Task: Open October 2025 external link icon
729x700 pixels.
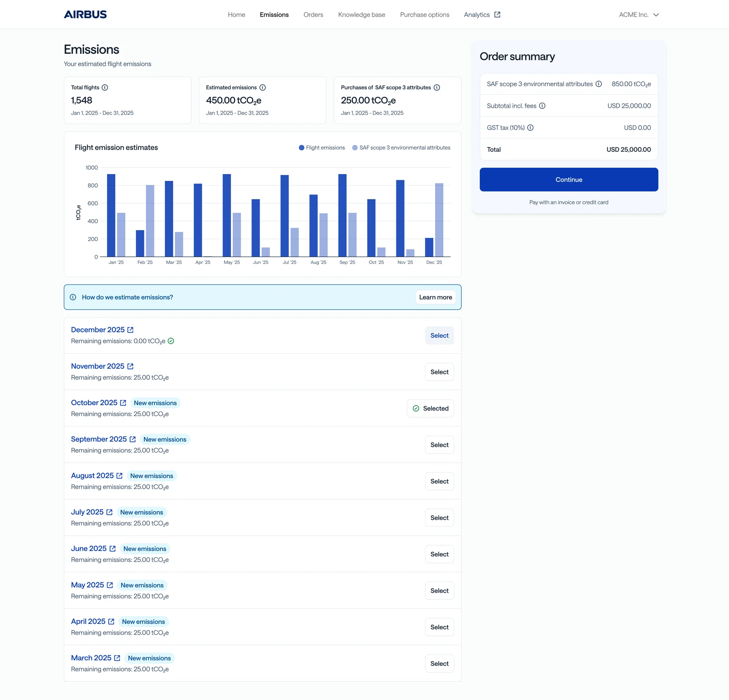Action: (123, 403)
